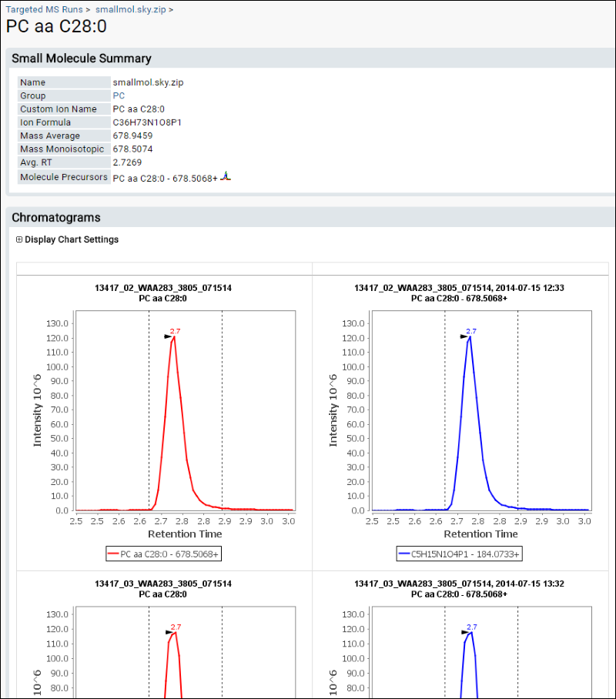616x699 pixels.
Task: Click the red legend PC aa C28:0 - 678.5068+
Action: [x=164, y=554]
